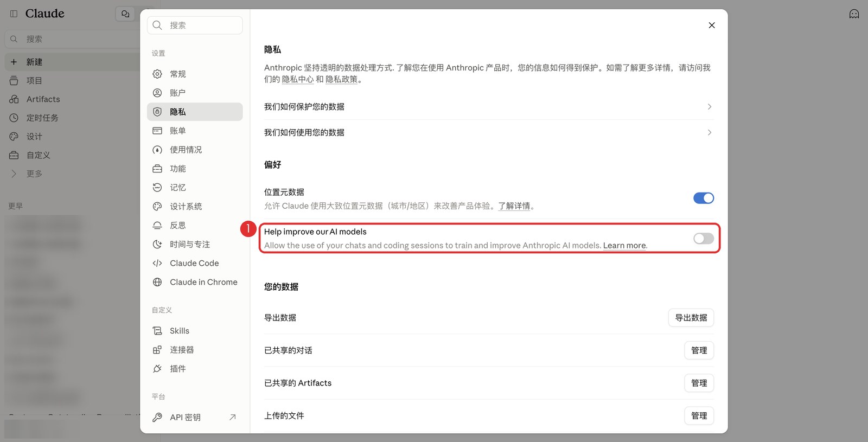Click the gear icon next to 常规
The height and width of the screenshot is (442, 868).
pyautogui.click(x=157, y=74)
